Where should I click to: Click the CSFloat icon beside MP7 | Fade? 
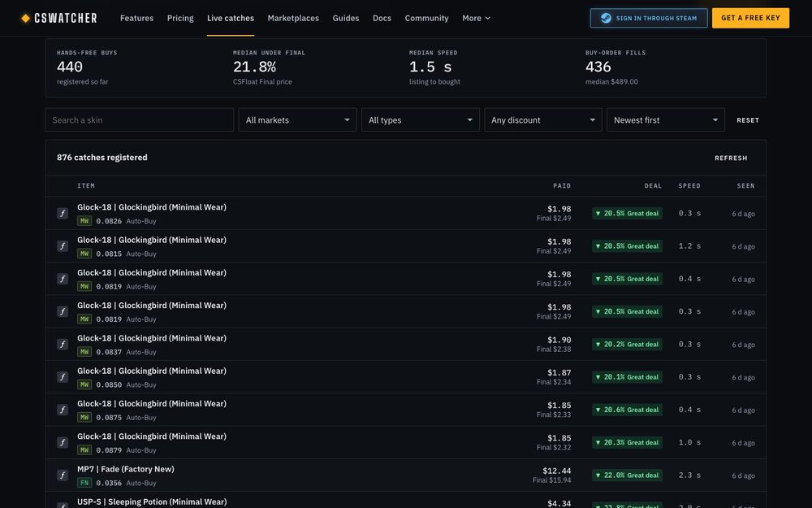[63, 475]
